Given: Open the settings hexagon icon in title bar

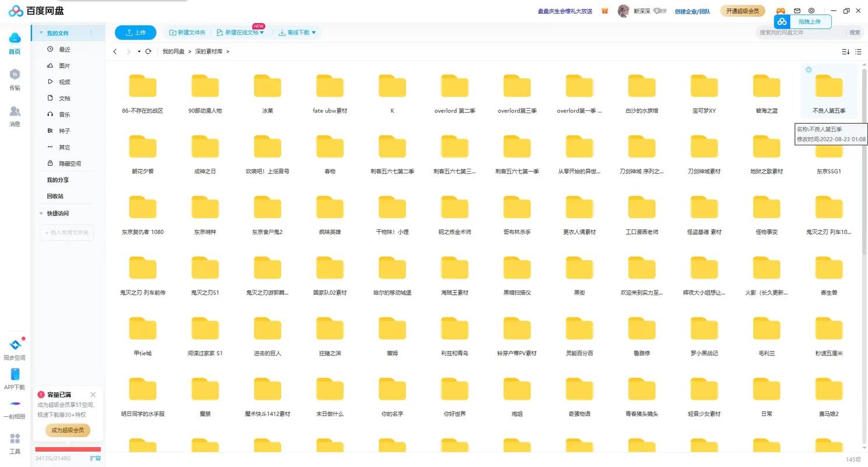Looking at the screenshot, I should (811, 11).
